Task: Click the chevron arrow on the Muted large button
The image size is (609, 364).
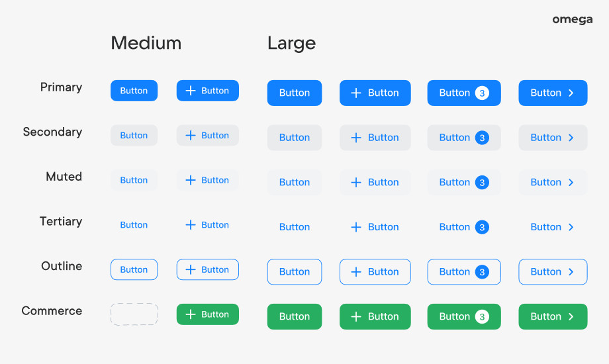Action: click(x=571, y=183)
